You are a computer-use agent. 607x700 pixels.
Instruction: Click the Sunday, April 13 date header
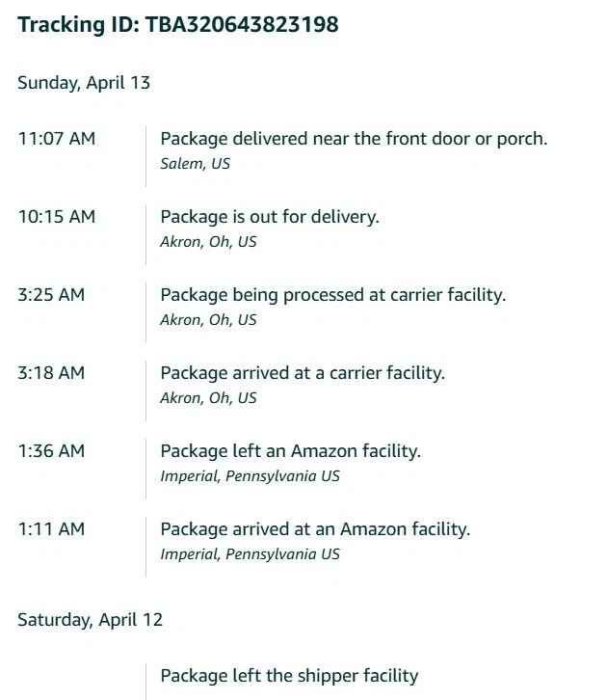[84, 83]
